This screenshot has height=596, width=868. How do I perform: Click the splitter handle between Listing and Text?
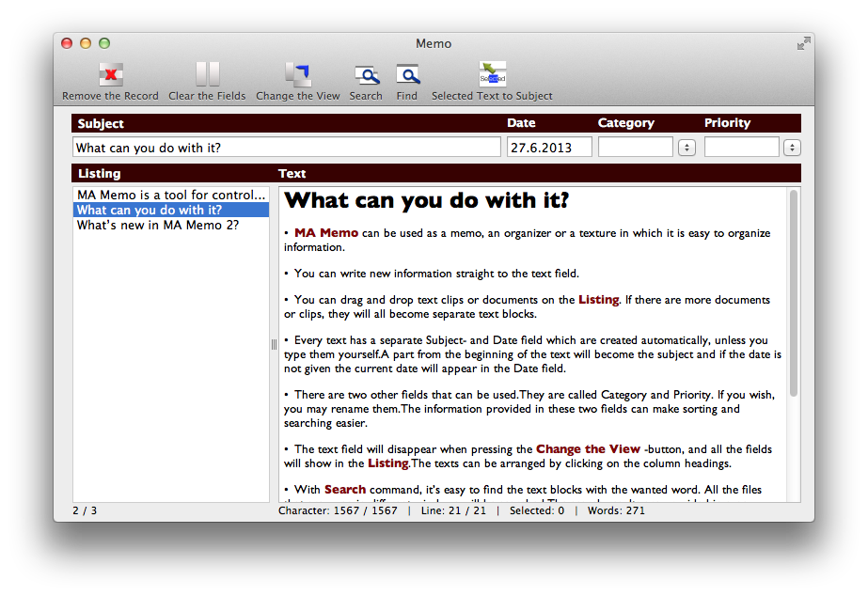click(x=274, y=344)
